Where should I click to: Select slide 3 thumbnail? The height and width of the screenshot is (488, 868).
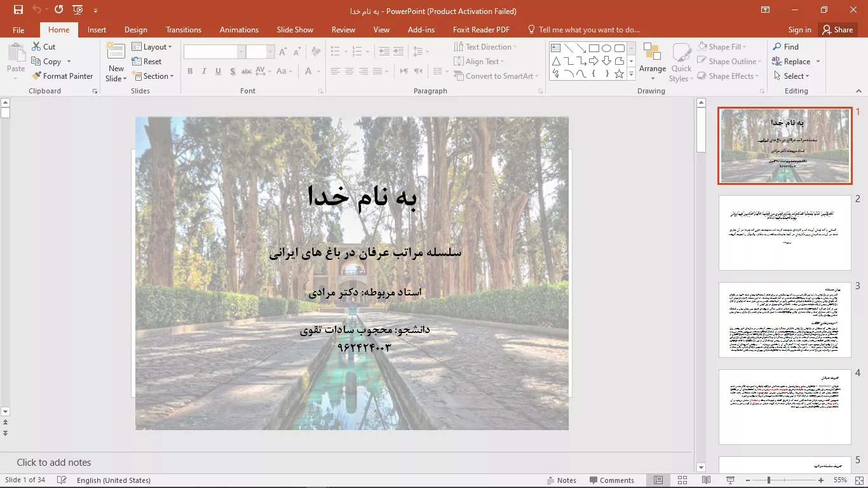tap(785, 320)
